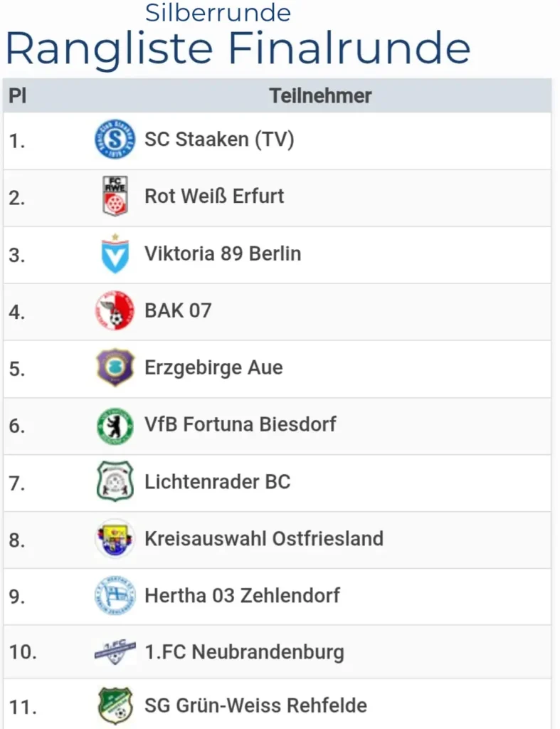Viewport: 560px width, 729px height.
Task: Click the Kreisauswahl Ostfriesland coat of arms
Action: 115,539
